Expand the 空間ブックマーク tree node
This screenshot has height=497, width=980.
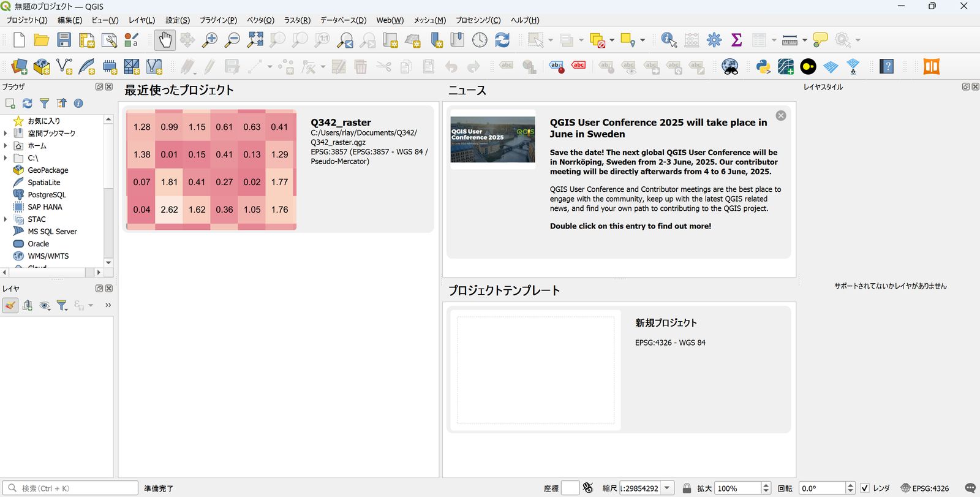tap(6, 133)
